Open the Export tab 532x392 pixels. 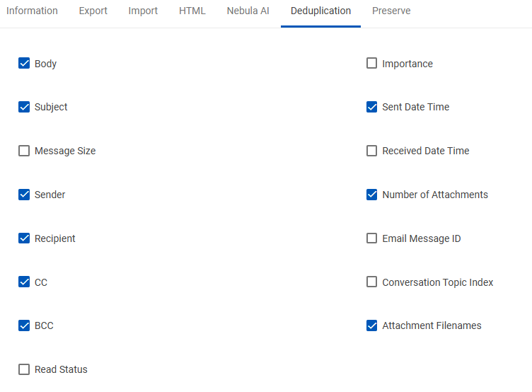[x=93, y=11]
